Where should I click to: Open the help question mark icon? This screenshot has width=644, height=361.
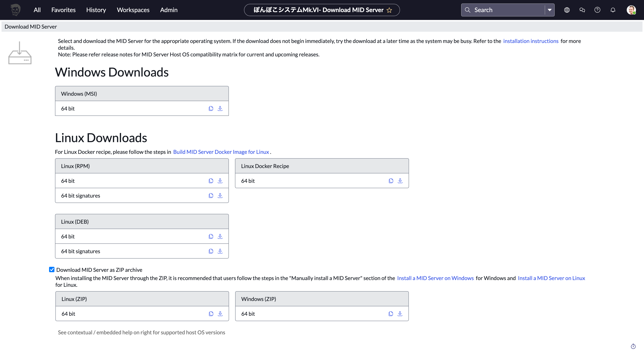pos(597,10)
